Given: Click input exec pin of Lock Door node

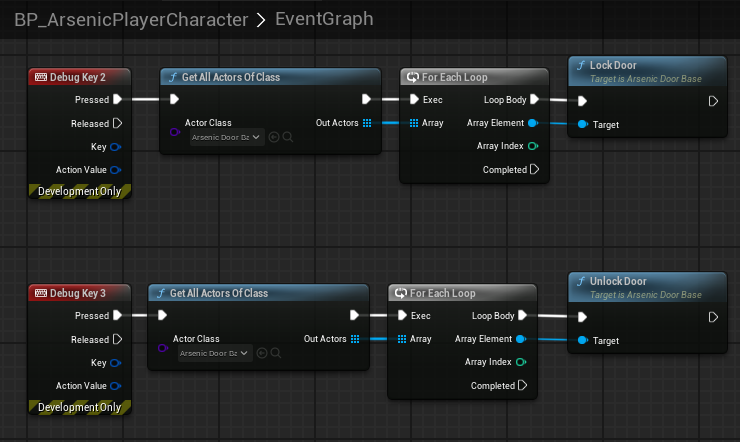Looking at the screenshot, I should (x=582, y=101).
